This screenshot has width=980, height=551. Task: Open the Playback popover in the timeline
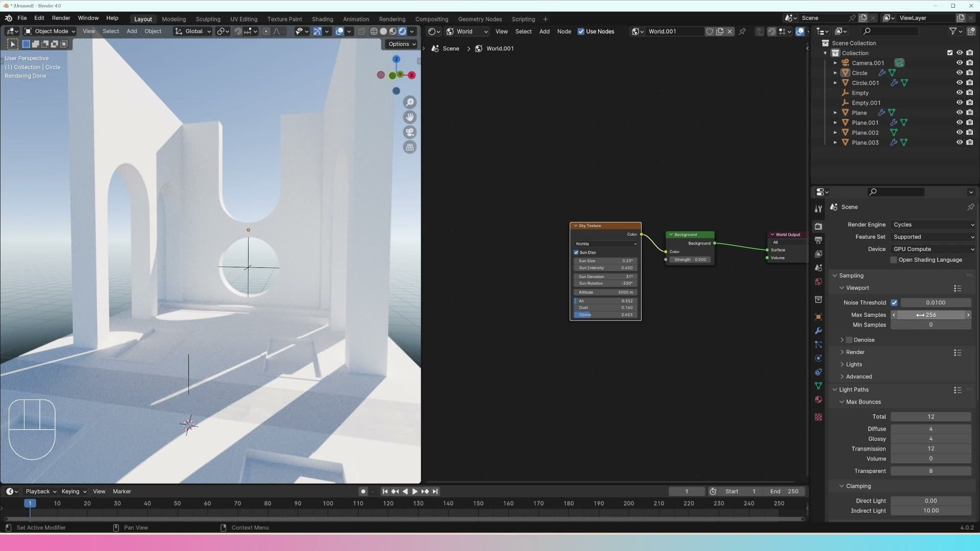40,491
